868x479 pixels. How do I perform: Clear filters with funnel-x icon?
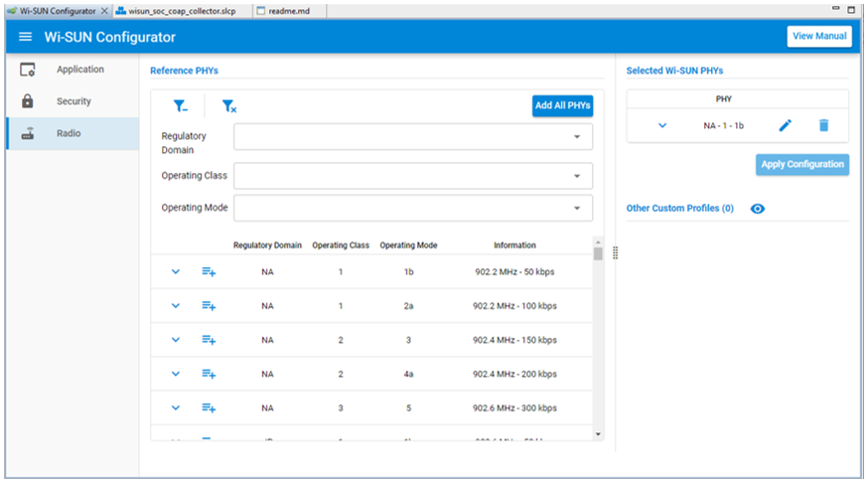tap(228, 105)
